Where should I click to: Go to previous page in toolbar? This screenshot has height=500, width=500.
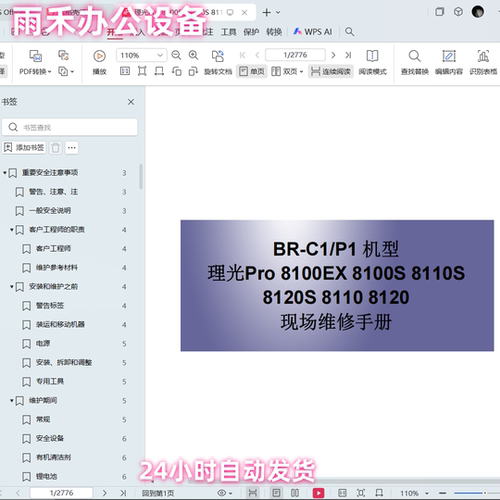[x=257, y=55]
